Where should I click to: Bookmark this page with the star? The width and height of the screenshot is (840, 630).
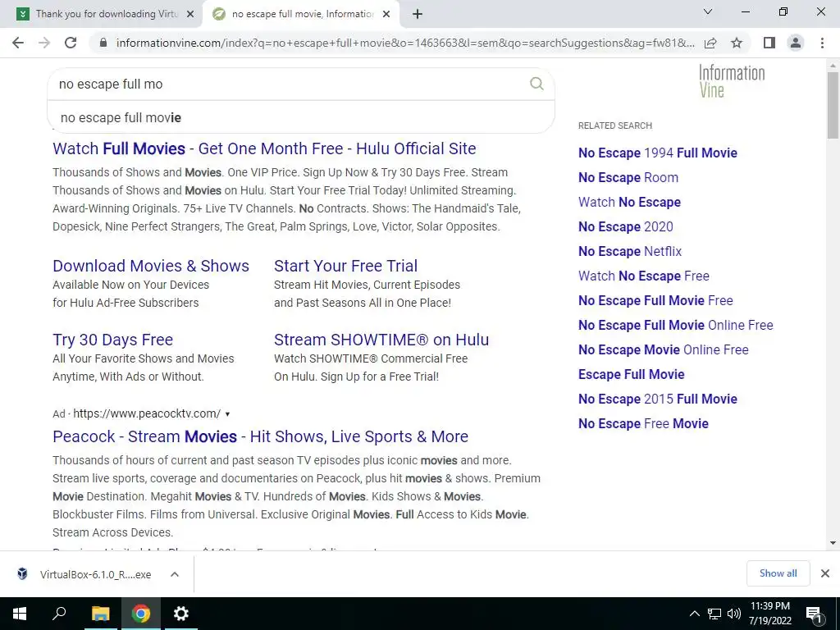click(737, 43)
